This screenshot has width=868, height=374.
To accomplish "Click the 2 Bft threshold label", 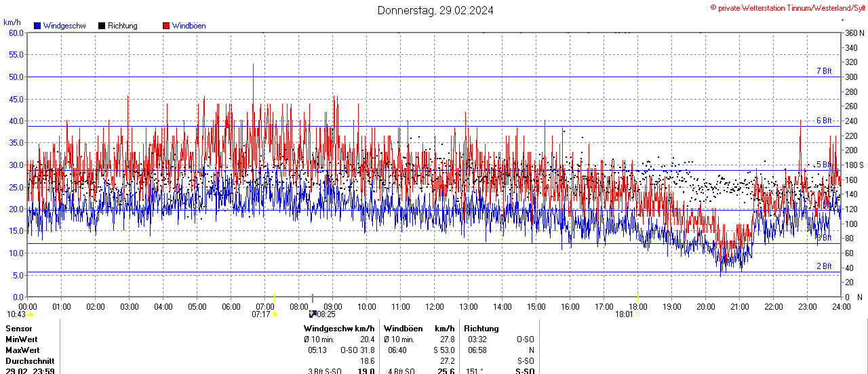I will pyautogui.click(x=824, y=266).
